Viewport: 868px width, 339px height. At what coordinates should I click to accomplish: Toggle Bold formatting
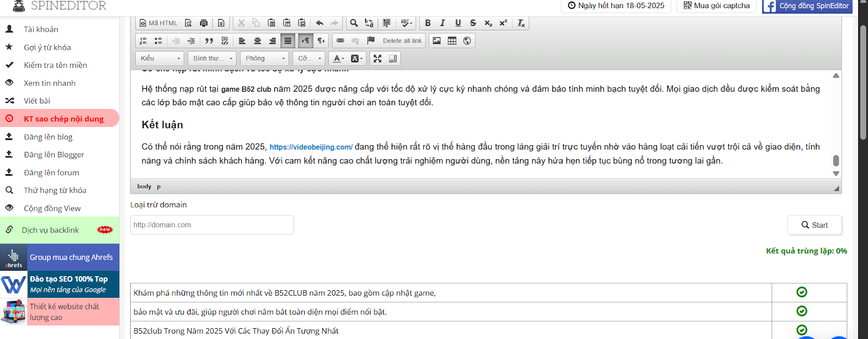click(427, 23)
